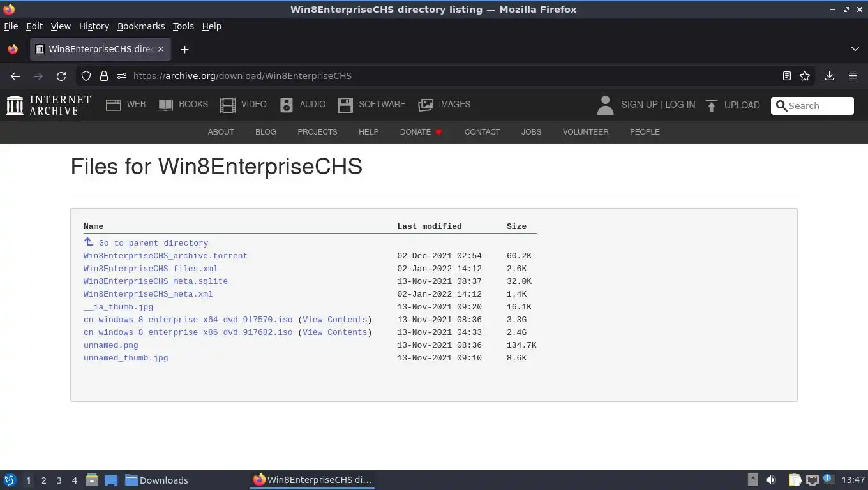The height and width of the screenshot is (490, 868).
Task: Open the PEOPLE link
Action: coord(645,132)
